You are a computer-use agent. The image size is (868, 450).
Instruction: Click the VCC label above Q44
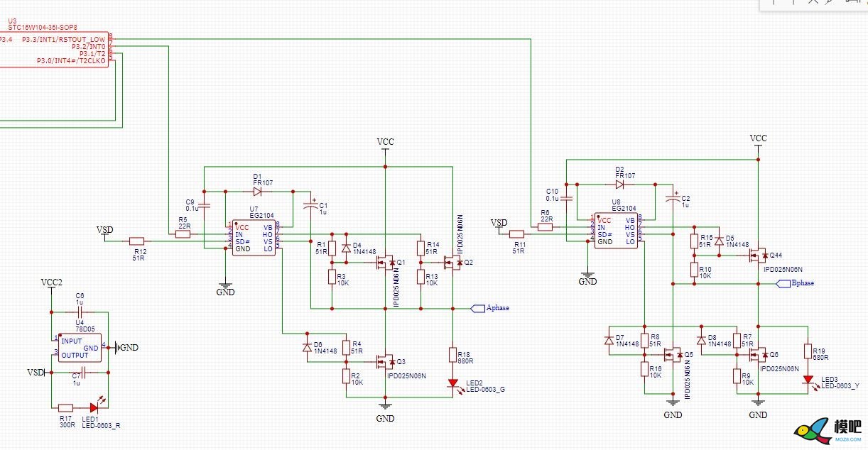pyautogui.click(x=758, y=138)
